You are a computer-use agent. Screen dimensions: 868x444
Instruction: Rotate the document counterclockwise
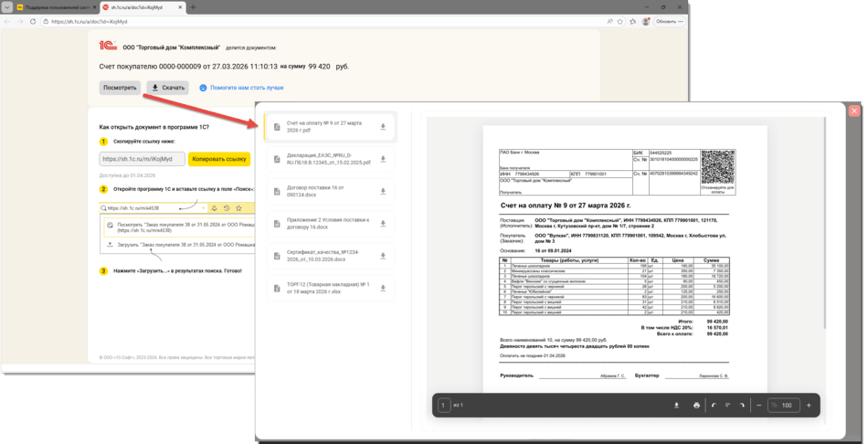coord(714,405)
